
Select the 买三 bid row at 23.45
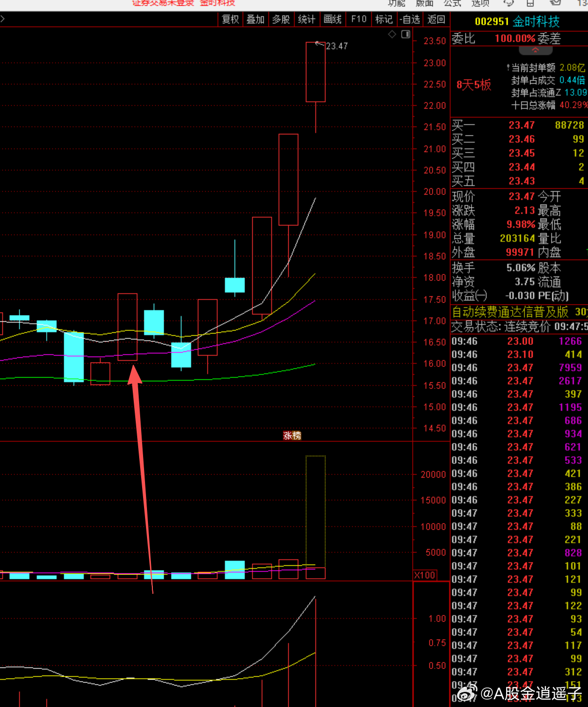tap(518, 153)
